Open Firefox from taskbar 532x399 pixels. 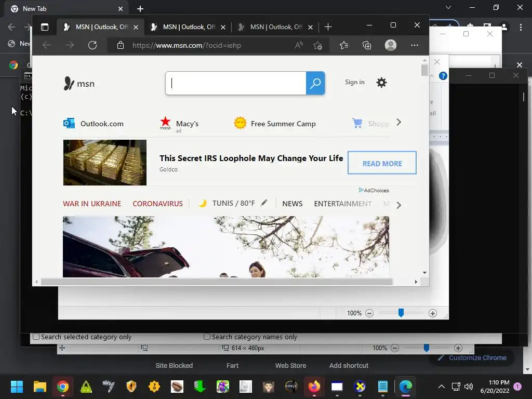pyautogui.click(x=314, y=387)
